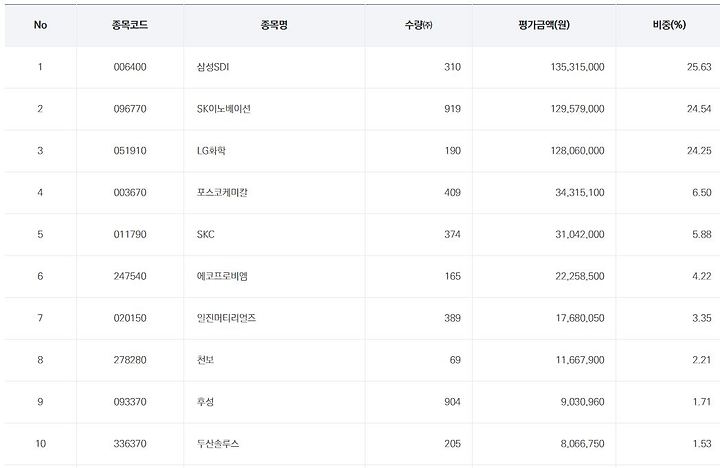
Task: Select stock name SKC
Action: point(206,234)
